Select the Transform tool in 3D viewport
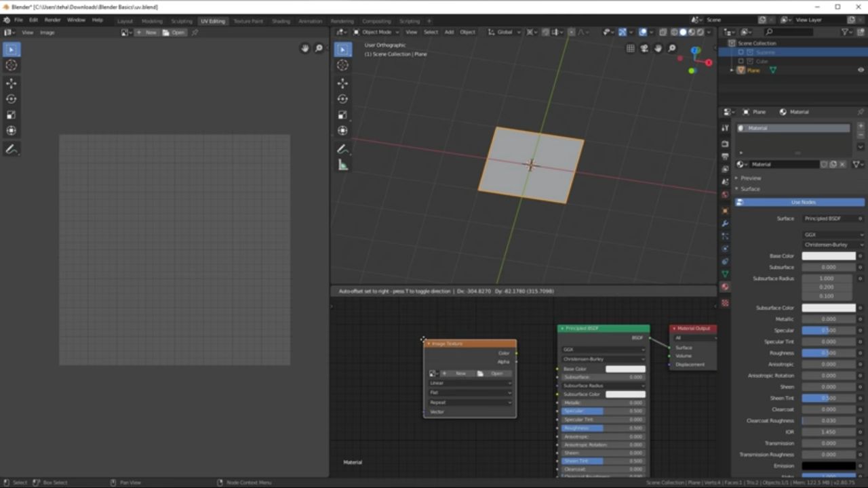Screen dimensions: 868x488 point(342,131)
